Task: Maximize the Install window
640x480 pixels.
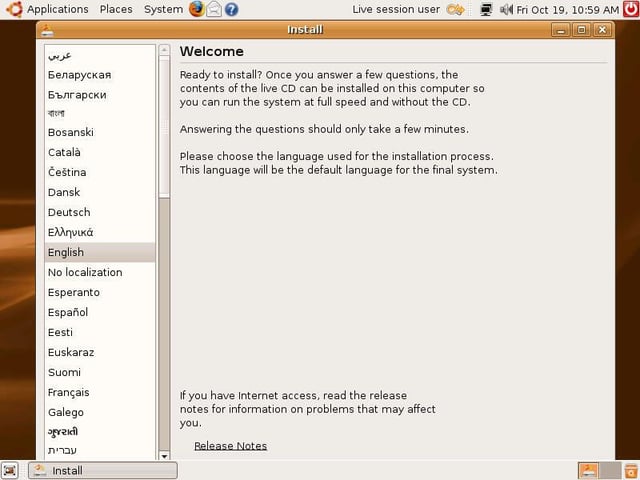Action: 581,30
